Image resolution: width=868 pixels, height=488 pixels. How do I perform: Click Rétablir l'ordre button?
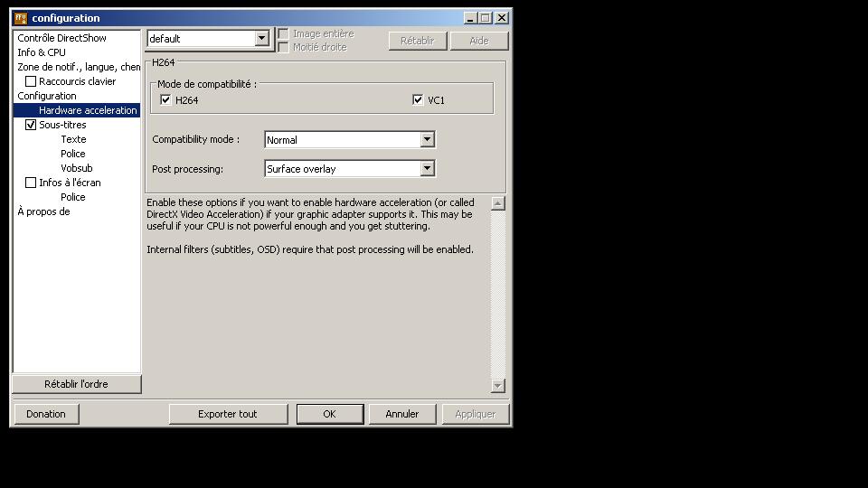tap(76, 384)
